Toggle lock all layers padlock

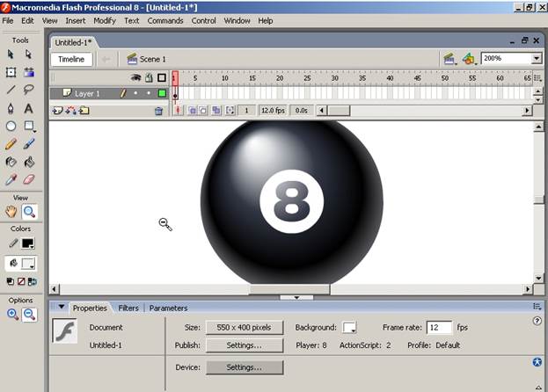[x=149, y=78]
